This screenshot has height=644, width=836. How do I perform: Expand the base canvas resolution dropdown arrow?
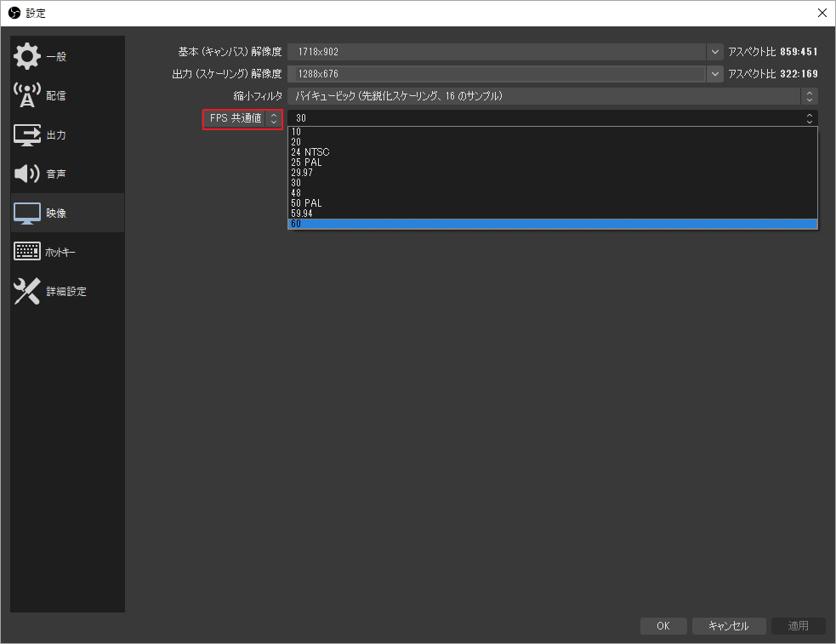tap(715, 52)
